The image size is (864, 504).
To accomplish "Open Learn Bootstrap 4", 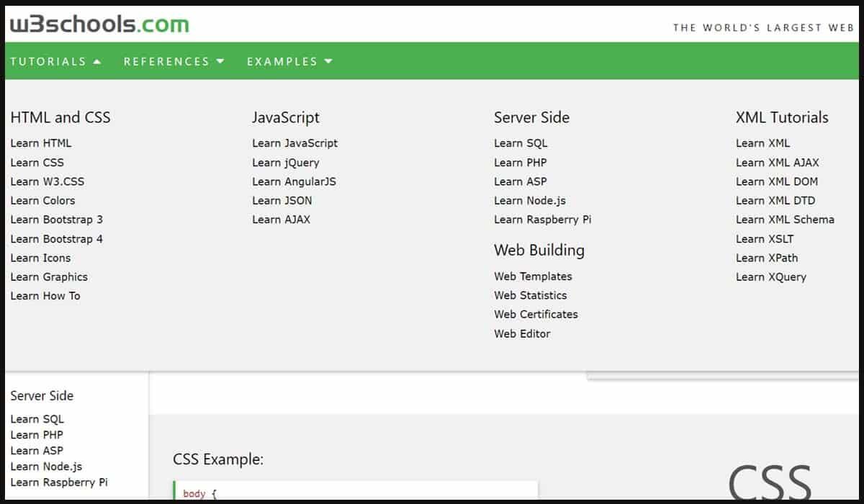I will (x=56, y=238).
